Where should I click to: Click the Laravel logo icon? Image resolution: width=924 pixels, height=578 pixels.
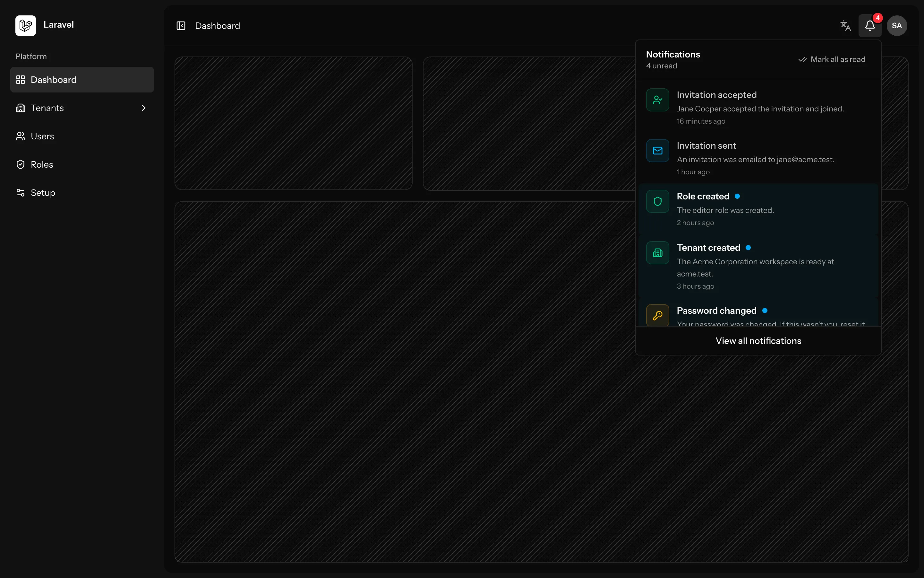(26, 26)
